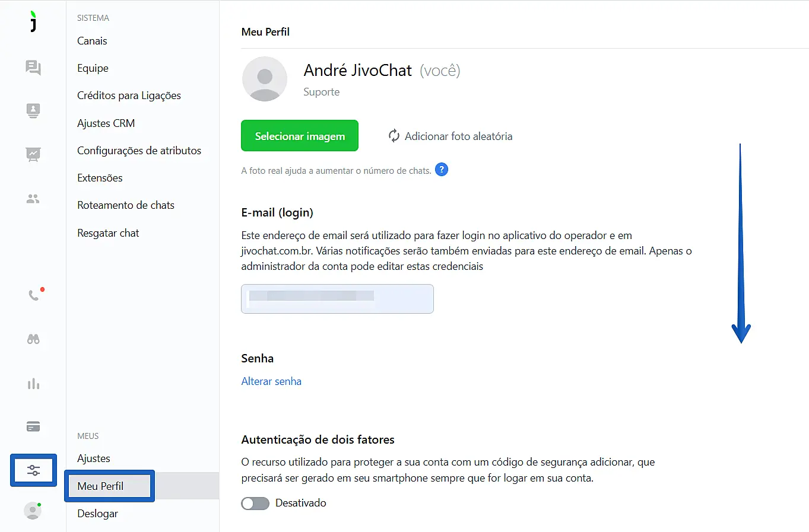
Task: Open the contacts card icon in sidebar
Action: pyautogui.click(x=33, y=111)
